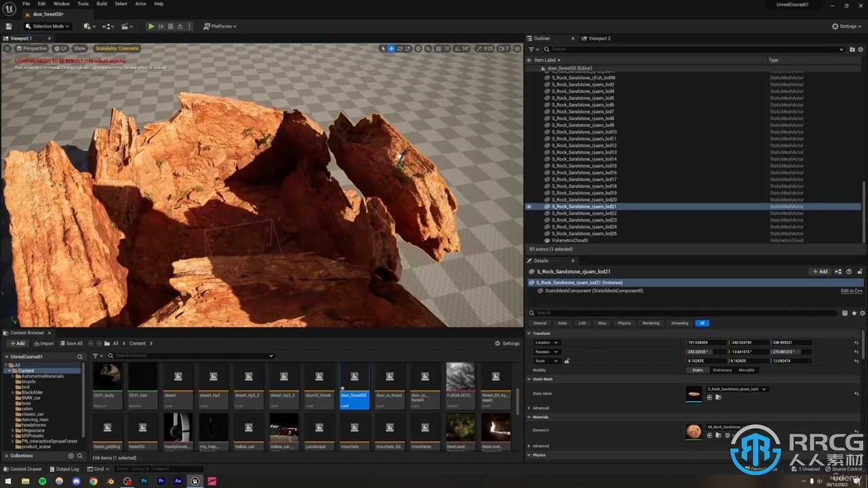Image resolution: width=868 pixels, height=488 pixels.
Task: Open the viewport Show menu
Action: click(x=80, y=48)
